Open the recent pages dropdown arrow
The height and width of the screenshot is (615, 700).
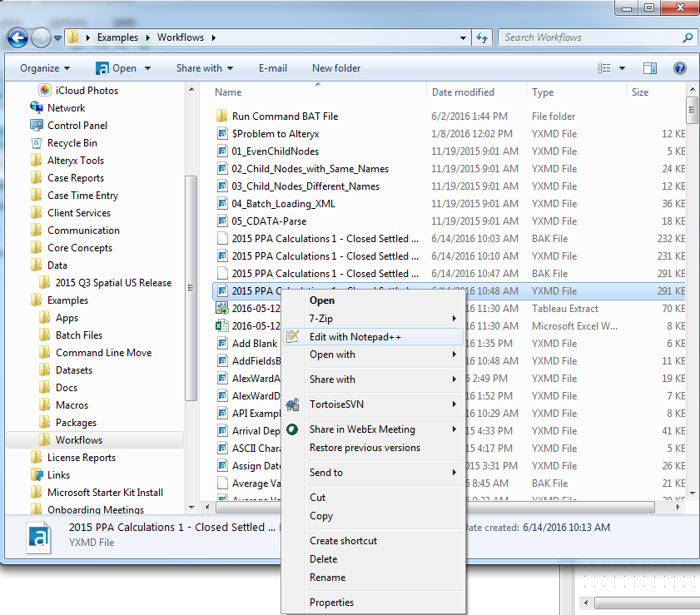coord(58,38)
